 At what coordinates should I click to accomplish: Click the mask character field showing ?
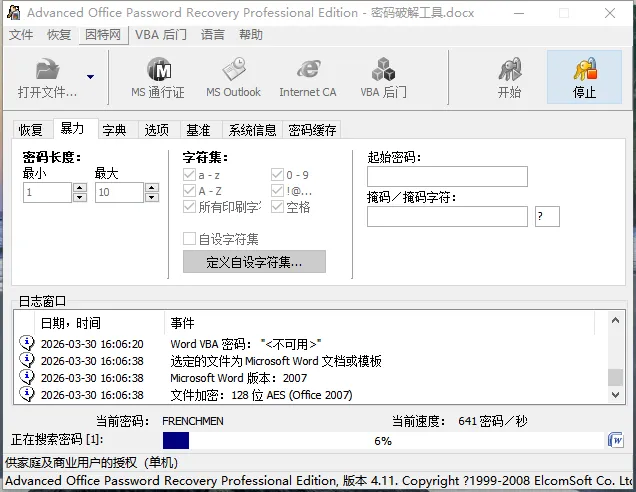(548, 217)
